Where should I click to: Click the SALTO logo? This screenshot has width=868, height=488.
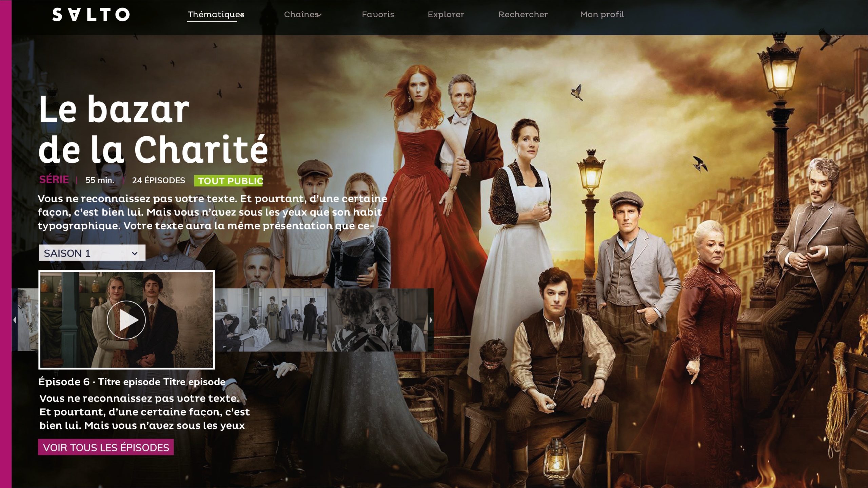click(91, 15)
